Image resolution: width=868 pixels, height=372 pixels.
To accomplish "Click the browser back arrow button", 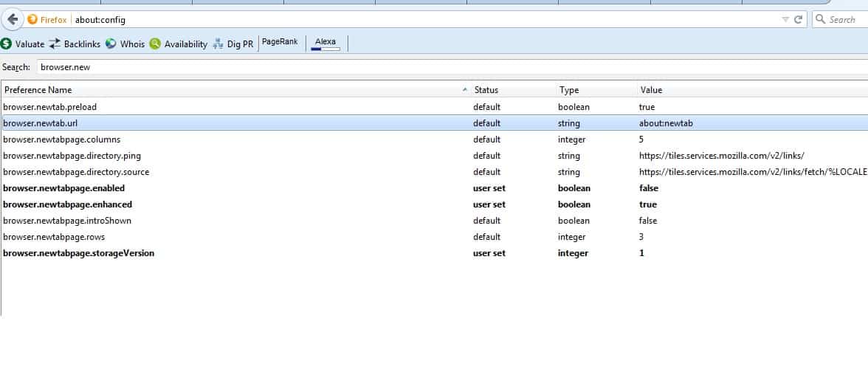I will [x=11, y=19].
